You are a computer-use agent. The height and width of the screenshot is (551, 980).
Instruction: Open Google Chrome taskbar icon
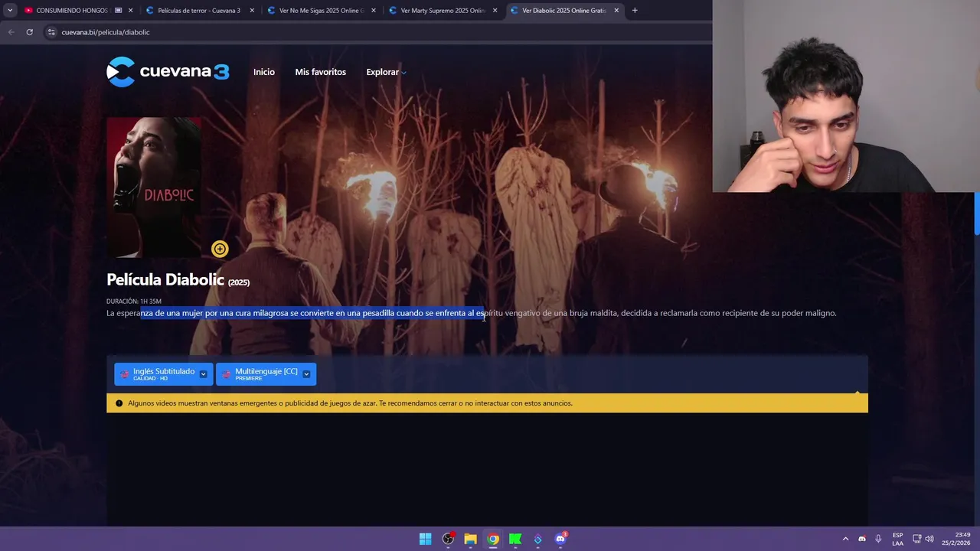click(x=493, y=539)
